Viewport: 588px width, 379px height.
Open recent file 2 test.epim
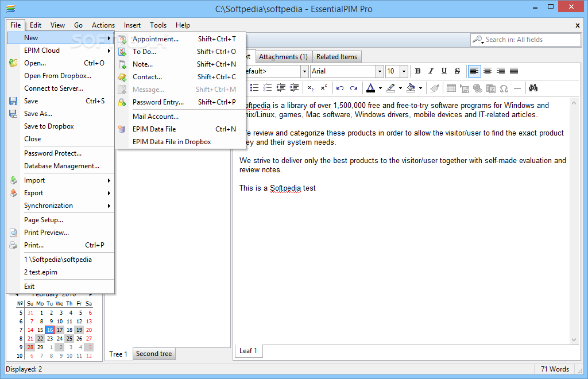(x=60, y=272)
